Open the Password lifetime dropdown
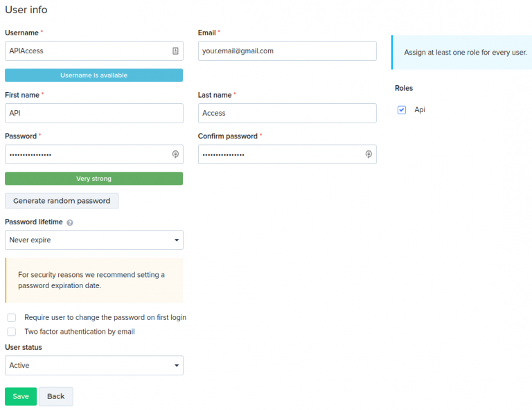Image resolution: width=532 pixels, height=410 pixels. (x=94, y=240)
